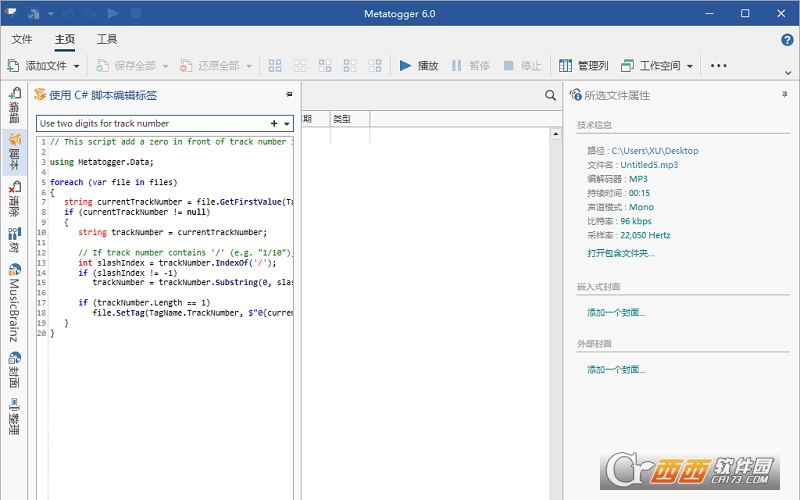The width and height of the screenshot is (800, 500).
Task: Open the three-dots overflow menu in toolbar
Action: click(718, 66)
